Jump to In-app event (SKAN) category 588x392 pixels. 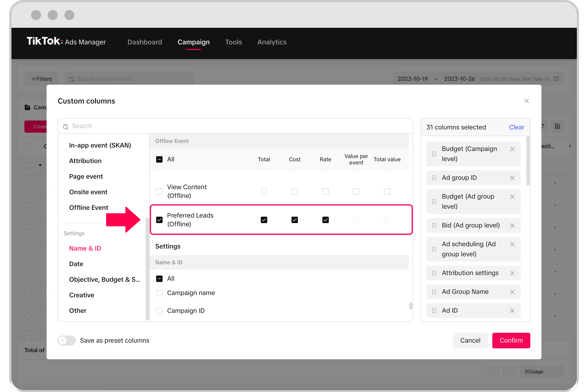pos(100,145)
